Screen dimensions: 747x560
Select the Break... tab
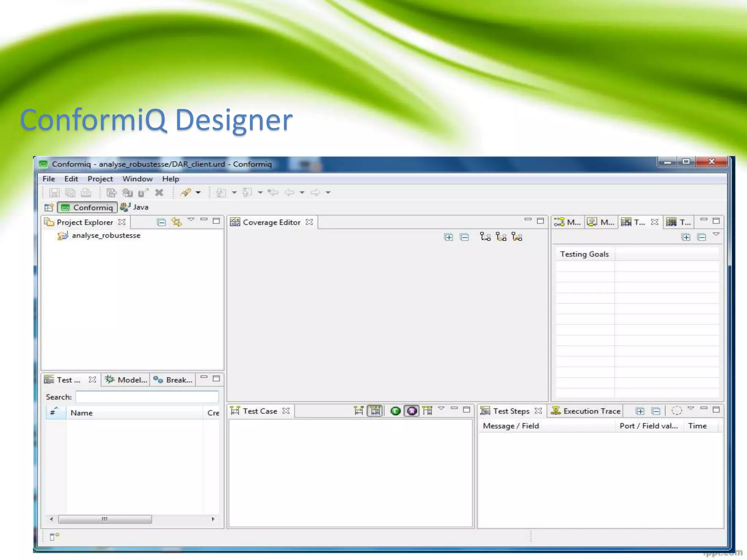(173, 380)
